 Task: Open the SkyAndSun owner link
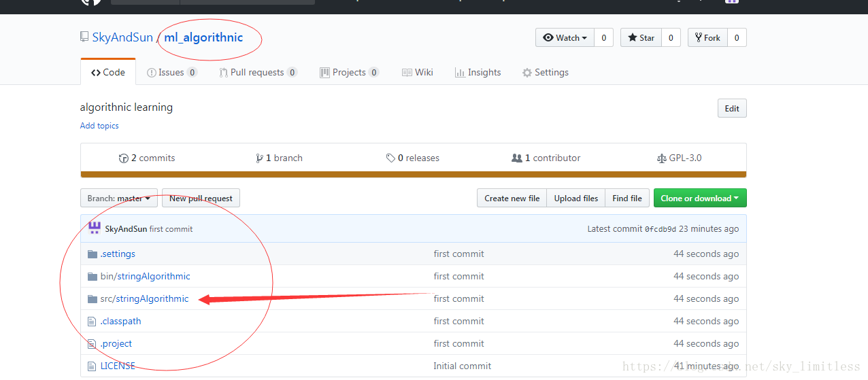coord(122,37)
